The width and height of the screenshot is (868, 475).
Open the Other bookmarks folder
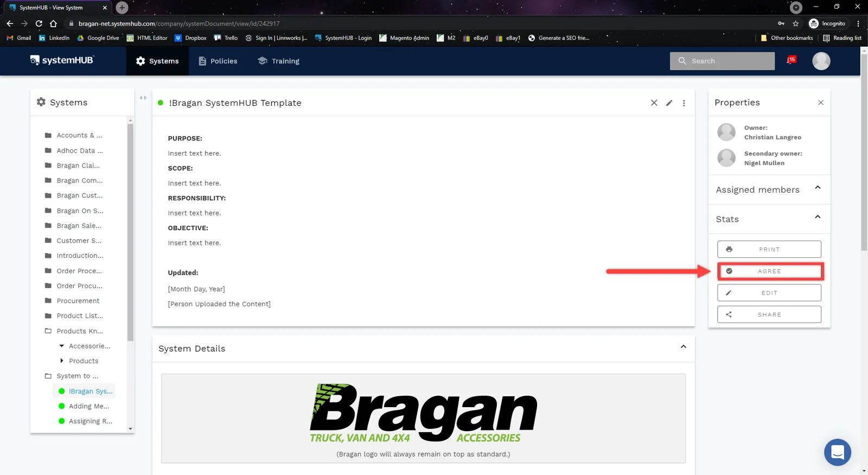click(787, 38)
